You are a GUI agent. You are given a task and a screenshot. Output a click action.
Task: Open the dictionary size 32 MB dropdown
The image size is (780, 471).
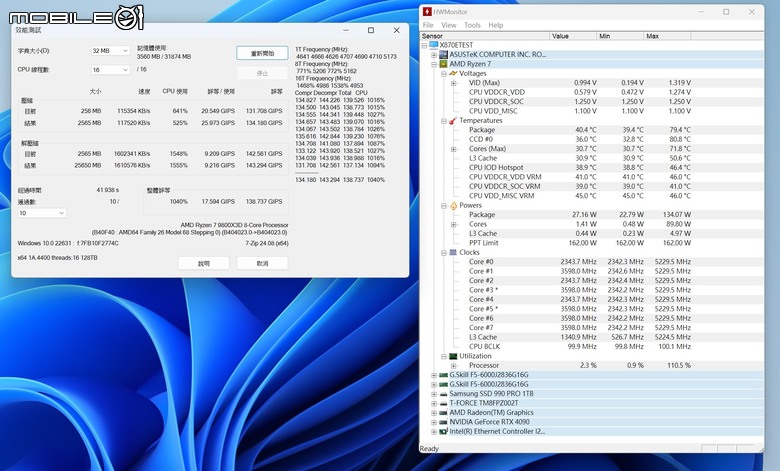coord(110,51)
